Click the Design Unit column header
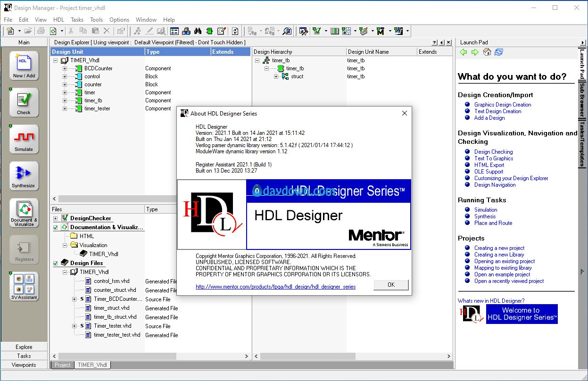 (98, 52)
